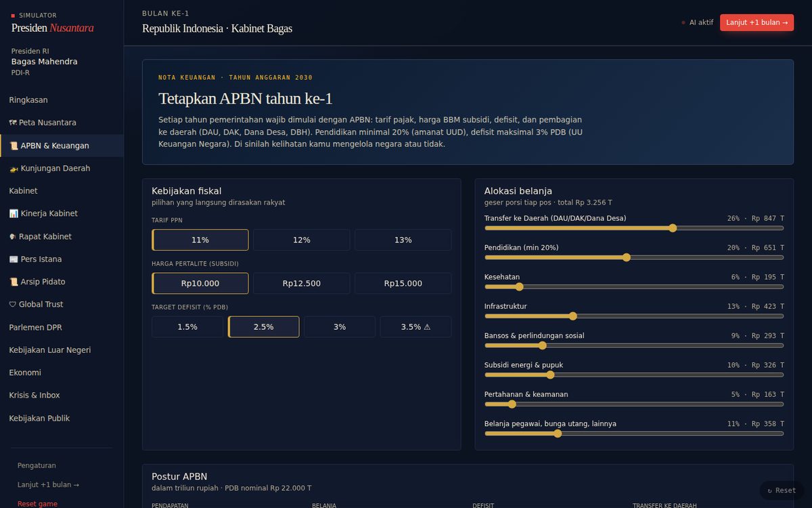Select 3.5% deficit target with warning

pos(415,326)
